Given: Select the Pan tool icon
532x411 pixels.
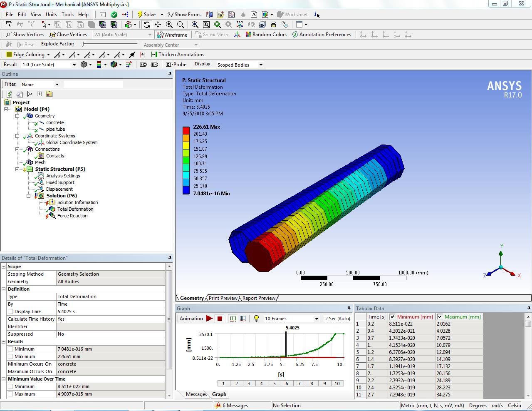Looking at the screenshot, I should [x=158, y=25].
